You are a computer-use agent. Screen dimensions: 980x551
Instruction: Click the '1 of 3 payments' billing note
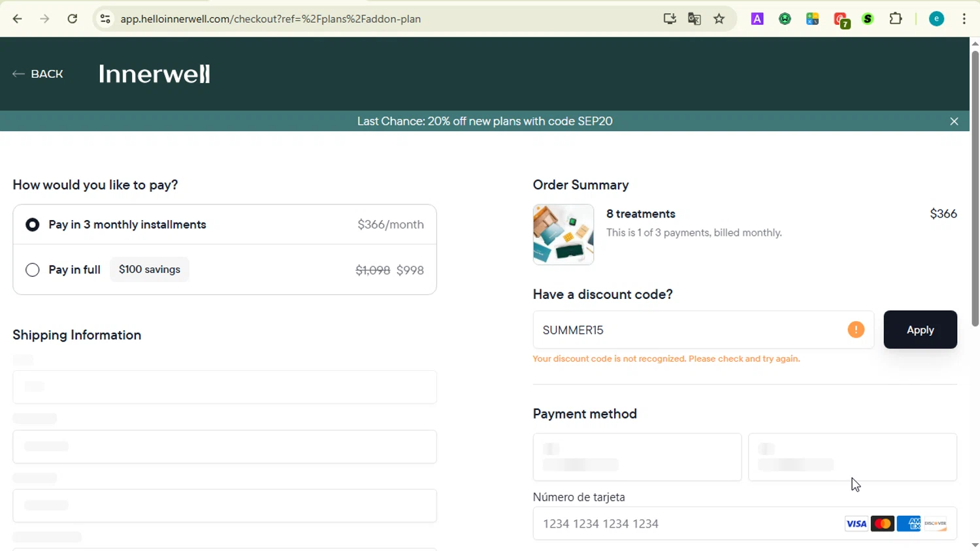pos(694,233)
